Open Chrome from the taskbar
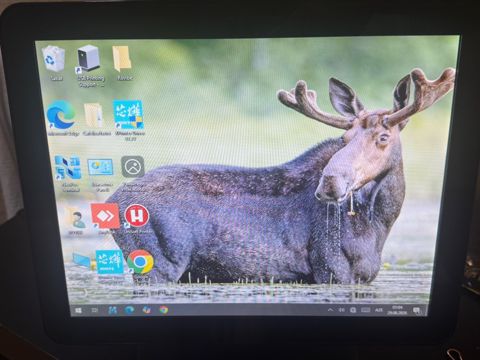Screen dimensions: 480x360 click(x=163, y=310)
